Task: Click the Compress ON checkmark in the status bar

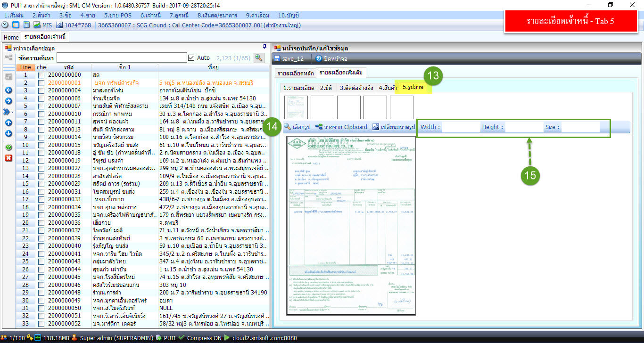Action: (182, 338)
